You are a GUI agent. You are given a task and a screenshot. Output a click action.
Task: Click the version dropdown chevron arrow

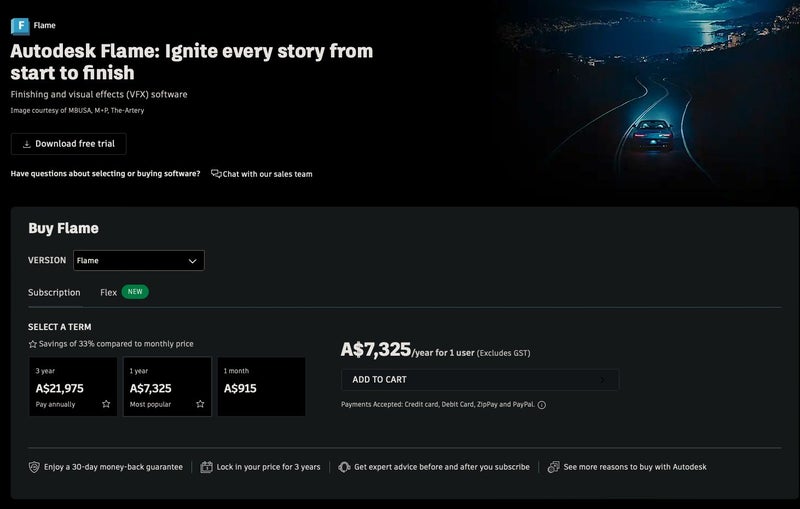[x=193, y=261]
